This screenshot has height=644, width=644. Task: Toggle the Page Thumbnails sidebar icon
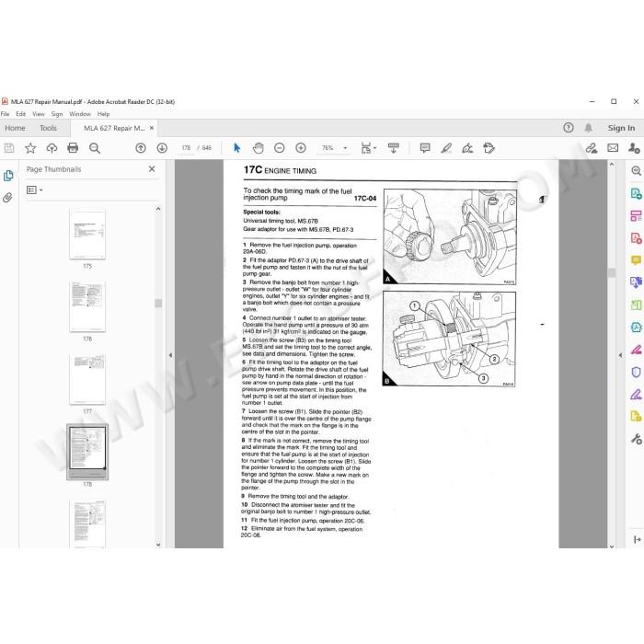[x=8, y=176]
